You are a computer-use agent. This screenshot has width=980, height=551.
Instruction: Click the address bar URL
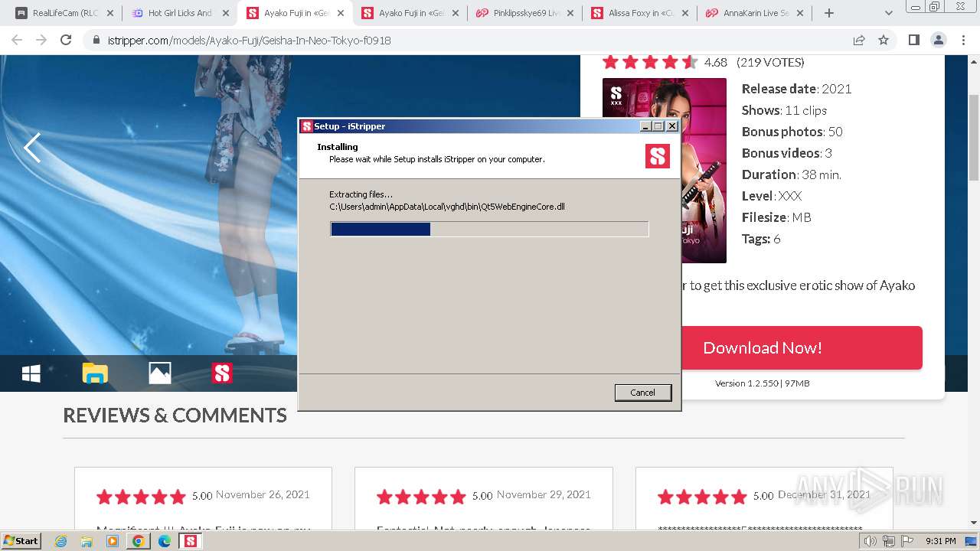(x=248, y=41)
